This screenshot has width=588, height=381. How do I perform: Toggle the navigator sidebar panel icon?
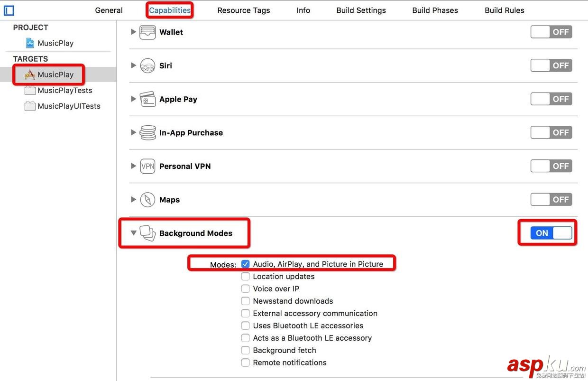tap(9, 10)
